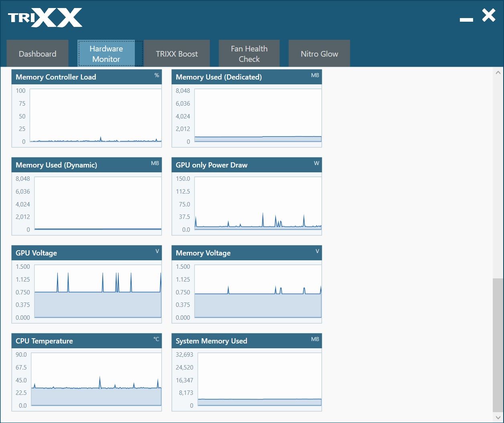Click the Memory Controller Load graph

click(96, 115)
